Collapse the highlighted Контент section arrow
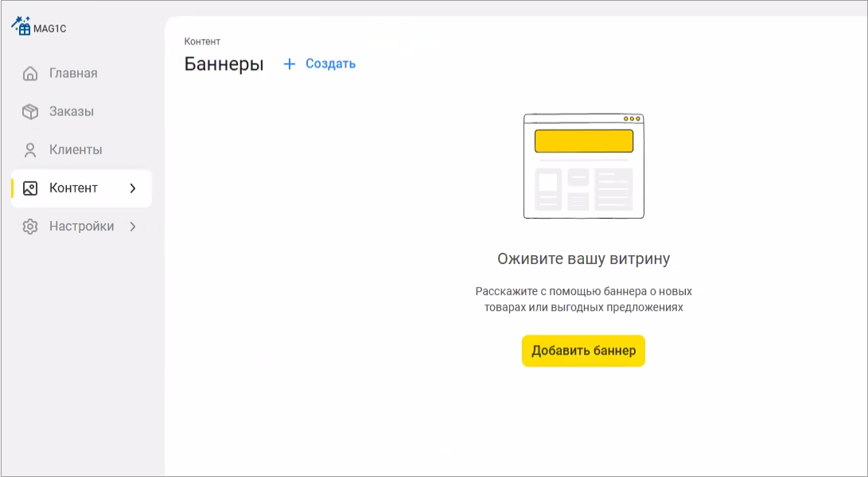 tap(134, 188)
